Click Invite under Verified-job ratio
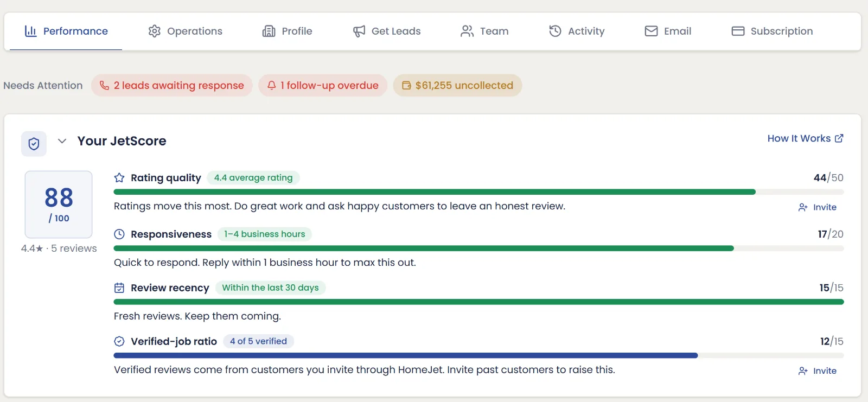 click(818, 371)
